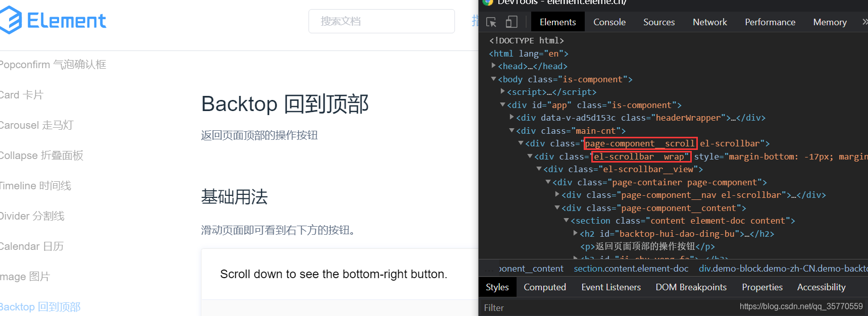The height and width of the screenshot is (316, 868).
Task: Select the p 返回页面顶部的操作按钮 node
Action: click(647, 246)
